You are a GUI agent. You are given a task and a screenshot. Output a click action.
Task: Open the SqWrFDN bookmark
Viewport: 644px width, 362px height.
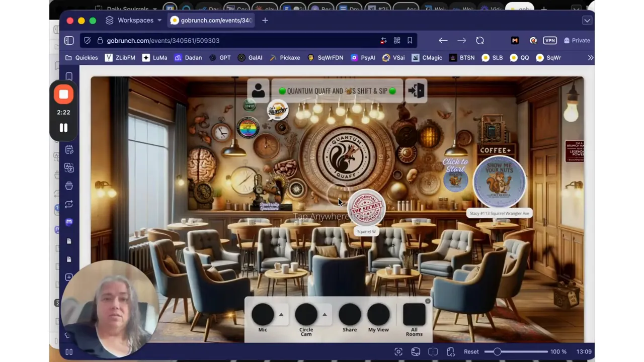click(330, 57)
